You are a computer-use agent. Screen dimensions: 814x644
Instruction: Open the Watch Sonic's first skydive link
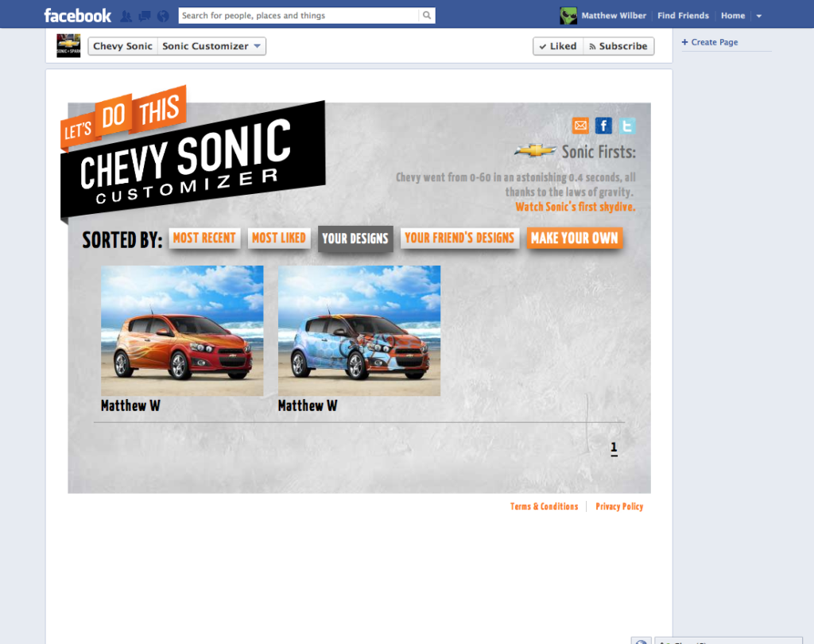click(575, 207)
